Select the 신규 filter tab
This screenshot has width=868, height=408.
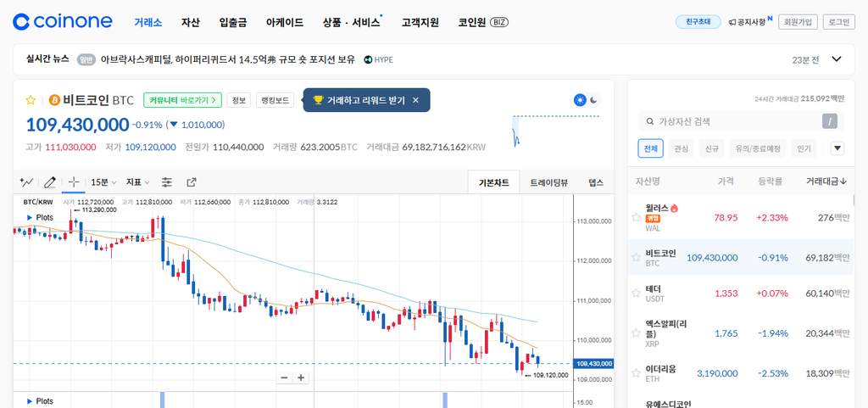pos(712,148)
